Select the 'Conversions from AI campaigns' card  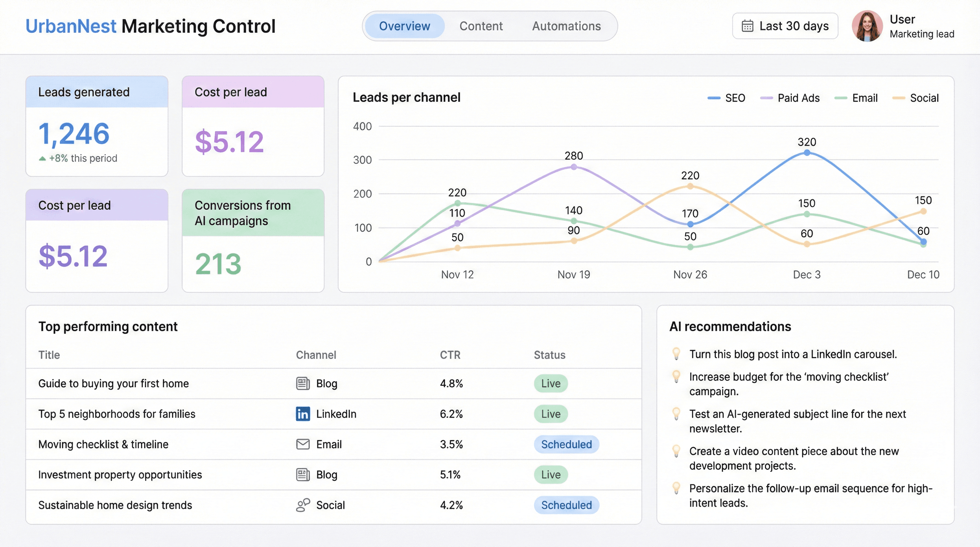(x=252, y=240)
